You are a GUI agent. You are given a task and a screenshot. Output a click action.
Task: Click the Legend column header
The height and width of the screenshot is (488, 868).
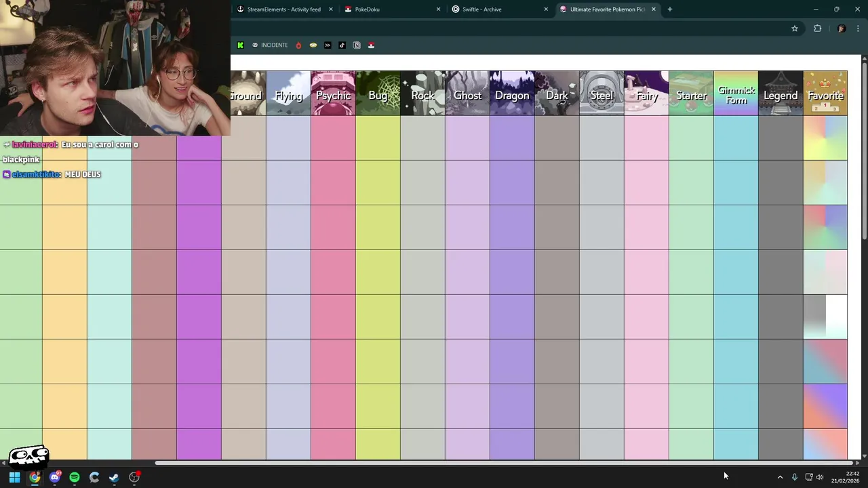pyautogui.click(x=781, y=94)
